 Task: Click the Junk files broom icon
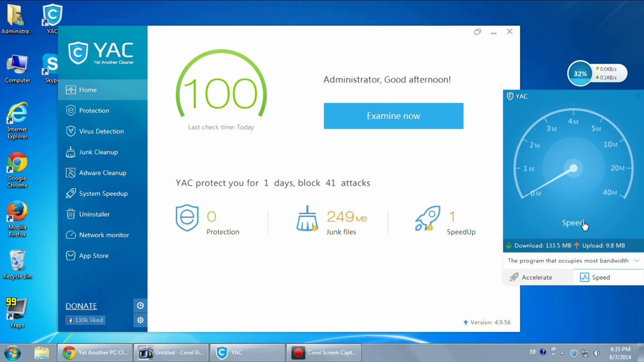(307, 219)
